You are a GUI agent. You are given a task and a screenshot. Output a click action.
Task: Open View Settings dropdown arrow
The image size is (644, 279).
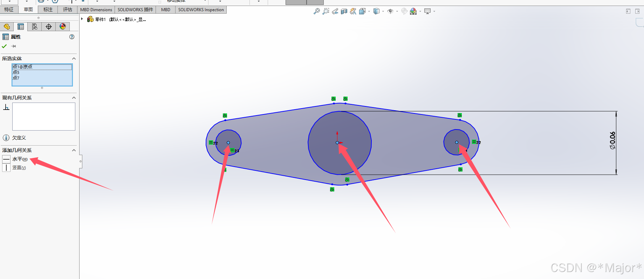(434, 12)
